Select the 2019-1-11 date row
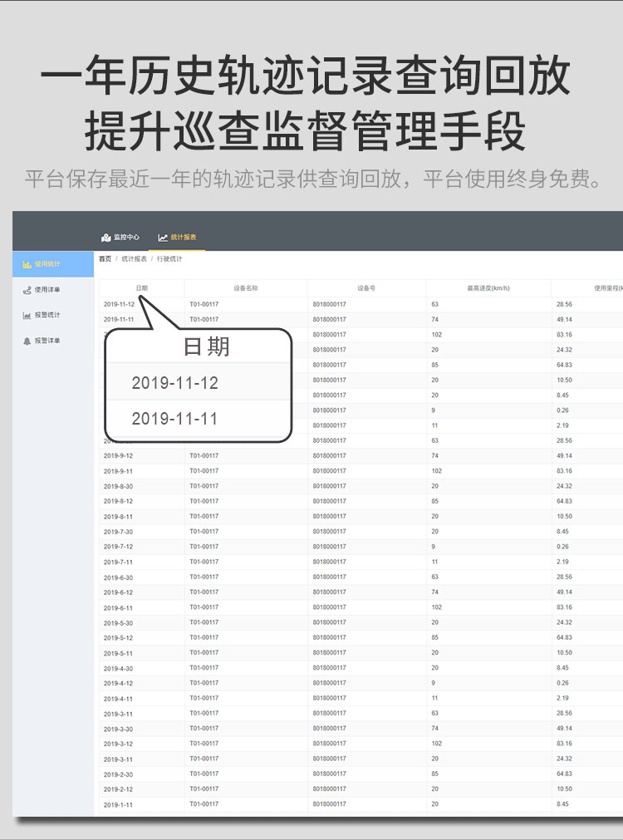This screenshot has width=623, height=840. [x=118, y=804]
